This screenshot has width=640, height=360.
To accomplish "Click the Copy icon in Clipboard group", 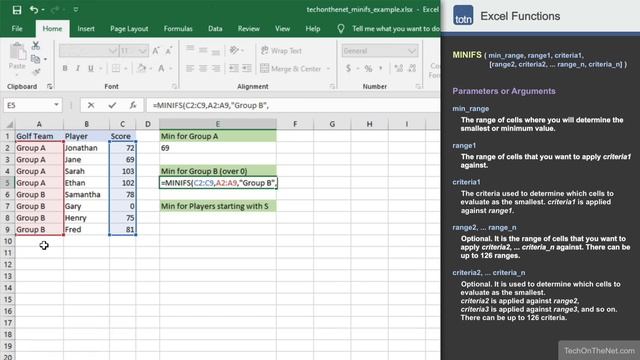I will click(x=36, y=59).
